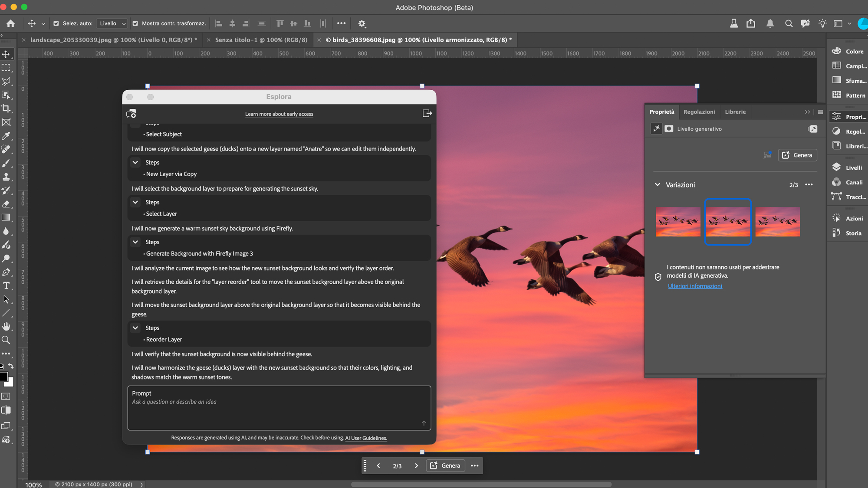
Task: Open the Search magnifier in top bar
Action: [789, 23]
